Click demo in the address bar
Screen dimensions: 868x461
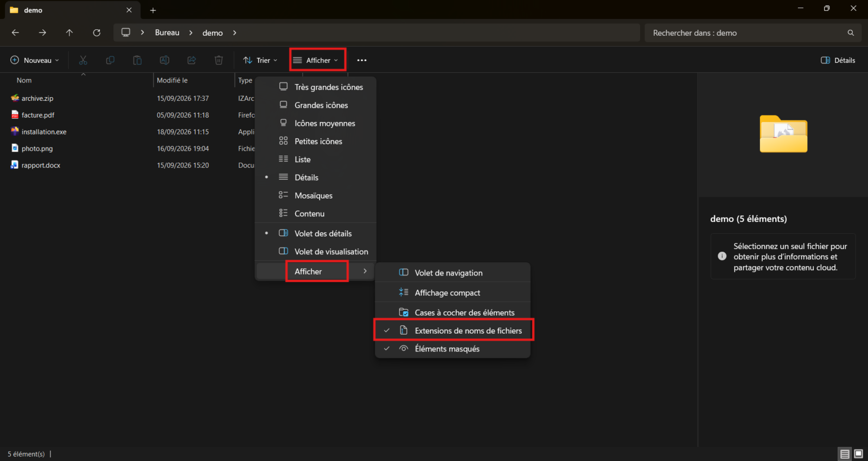tap(213, 33)
